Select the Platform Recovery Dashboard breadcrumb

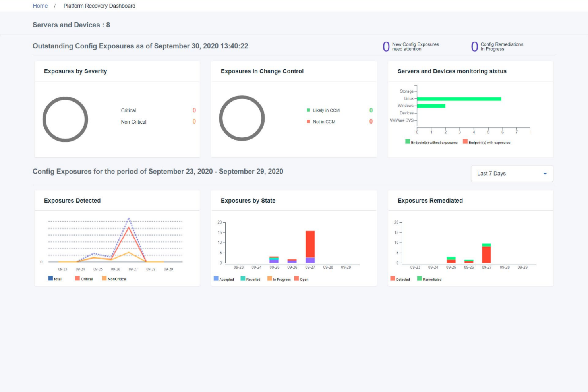[x=99, y=6]
